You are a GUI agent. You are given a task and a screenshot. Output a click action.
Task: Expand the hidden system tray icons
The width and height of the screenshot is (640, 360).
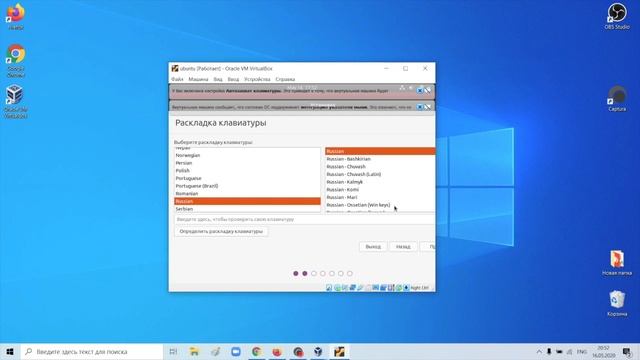[539, 351]
